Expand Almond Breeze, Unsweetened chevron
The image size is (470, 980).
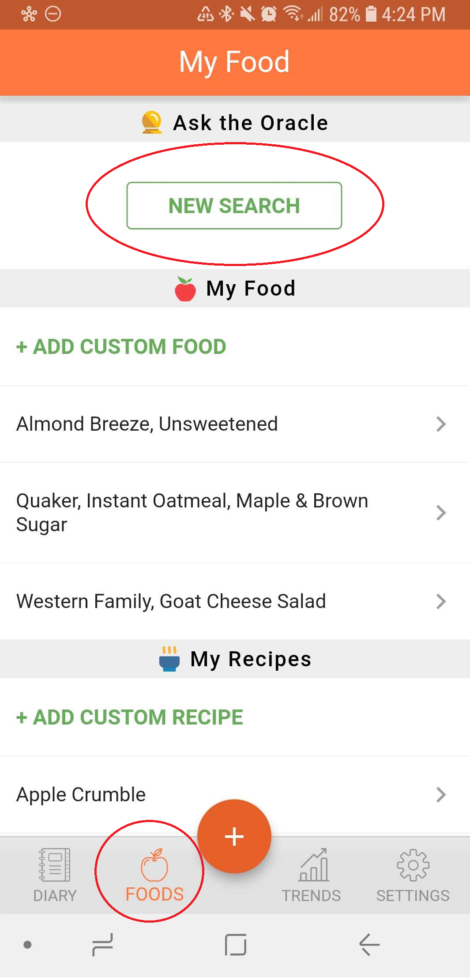point(440,424)
